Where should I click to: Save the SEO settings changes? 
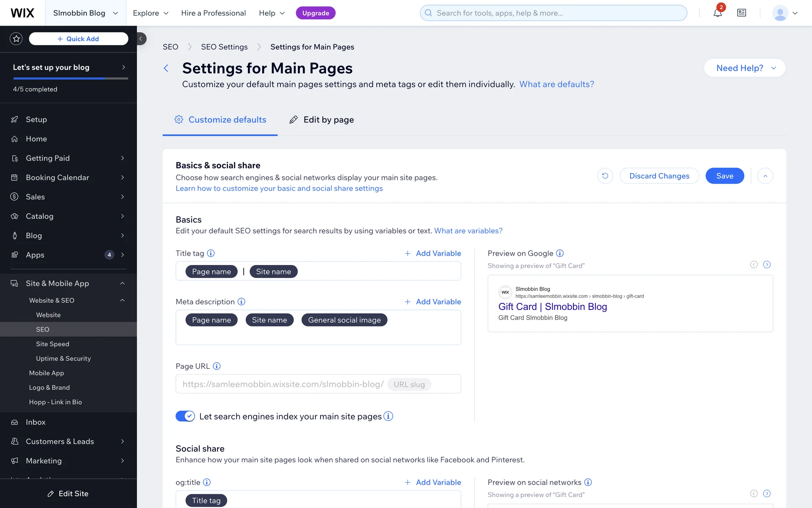724,176
